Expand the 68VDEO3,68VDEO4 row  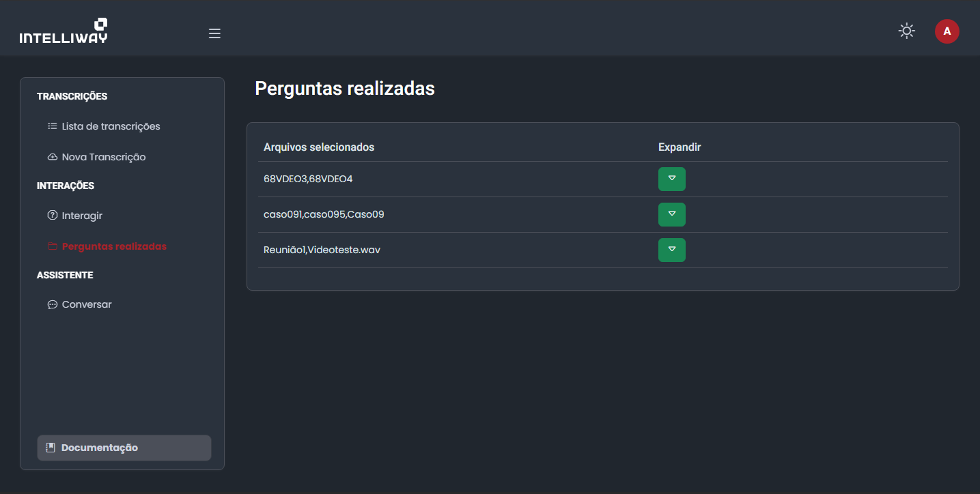(671, 179)
